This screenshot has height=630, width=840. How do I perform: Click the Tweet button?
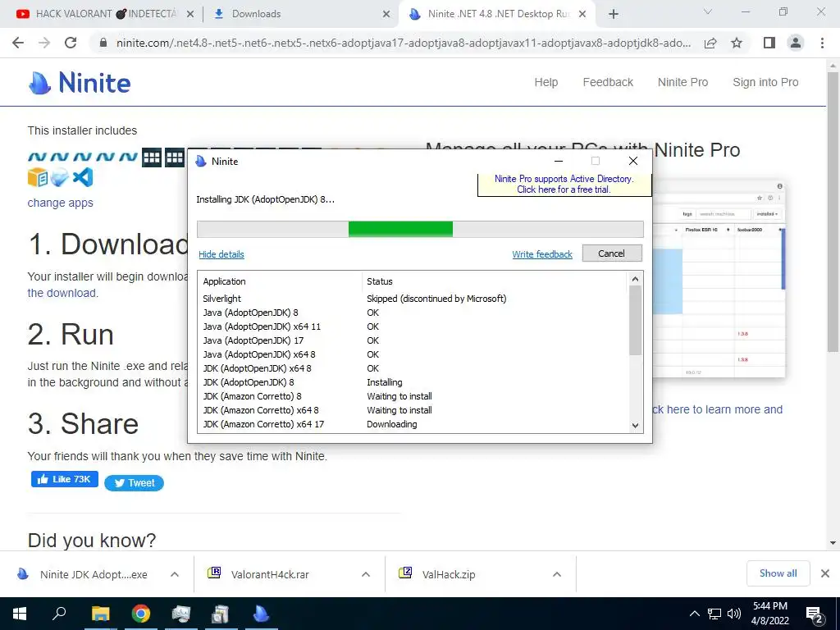tap(134, 482)
